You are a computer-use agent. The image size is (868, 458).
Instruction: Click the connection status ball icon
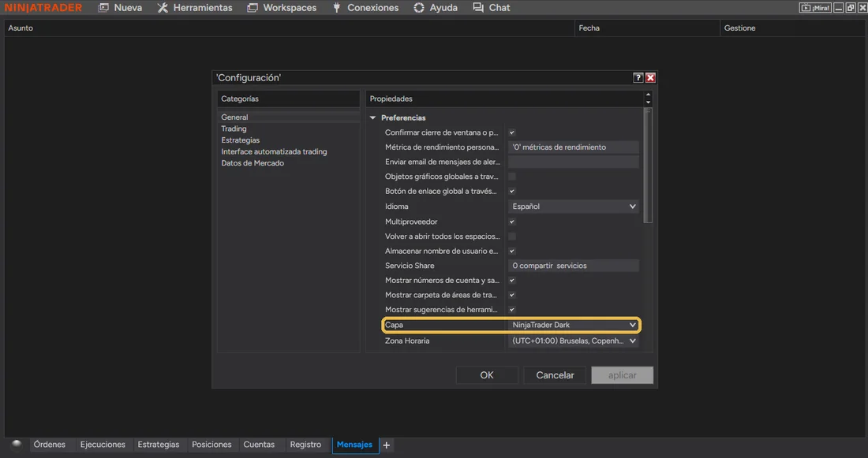[17, 444]
